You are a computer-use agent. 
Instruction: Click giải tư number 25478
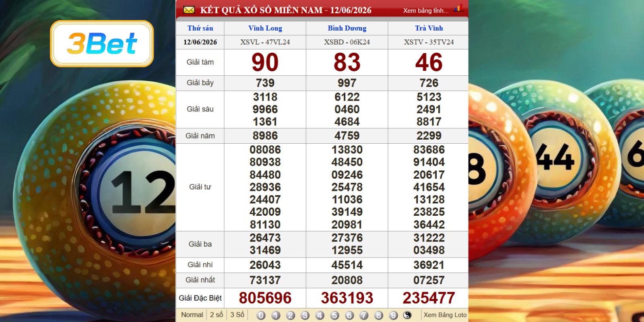pos(347,187)
